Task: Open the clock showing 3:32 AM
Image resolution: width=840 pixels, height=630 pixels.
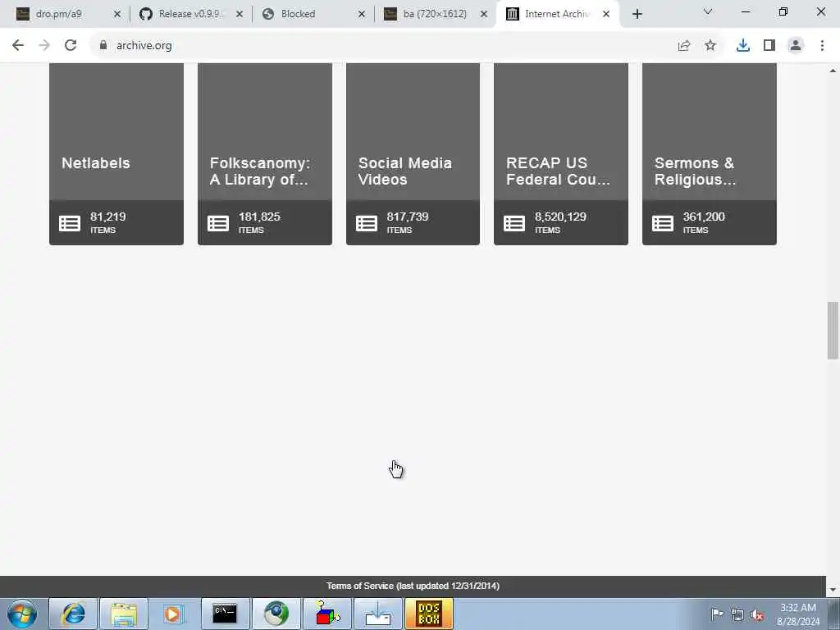Action: pyautogui.click(x=797, y=614)
